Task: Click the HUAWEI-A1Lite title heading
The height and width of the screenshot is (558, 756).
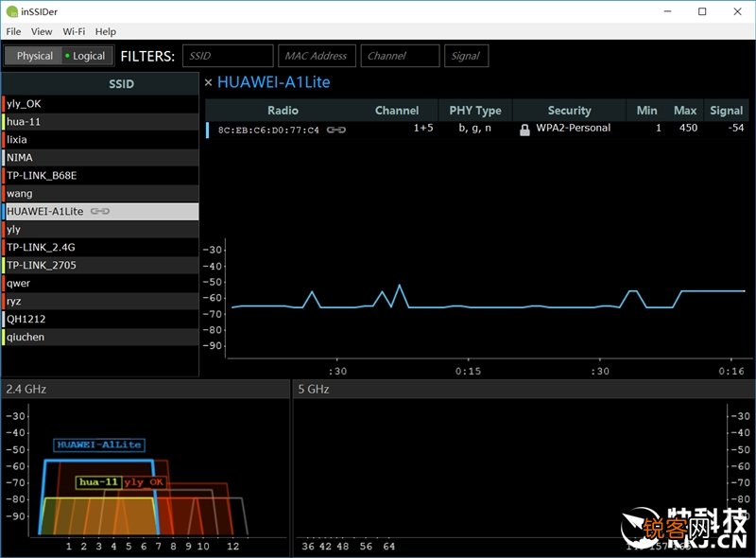Action: pyautogui.click(x=274, y=82)
